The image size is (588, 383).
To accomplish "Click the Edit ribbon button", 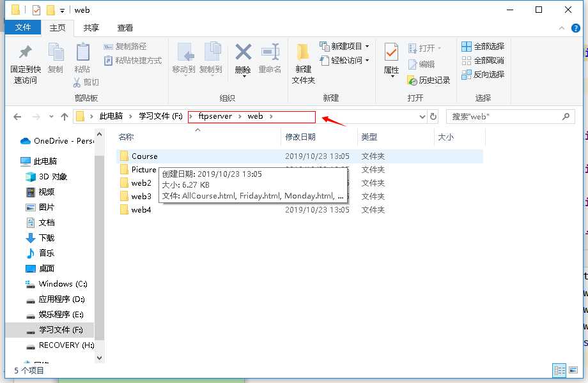I will pos(421,64).
